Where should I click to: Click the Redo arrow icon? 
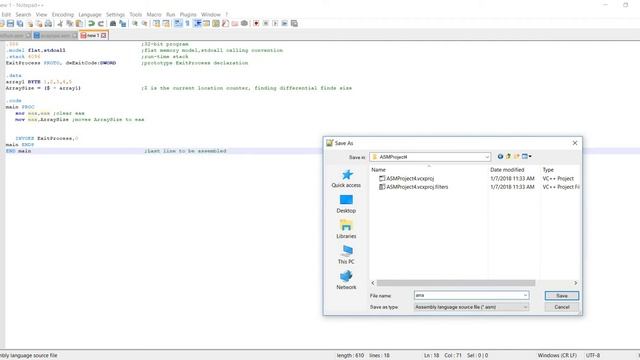tap(101, 24)
